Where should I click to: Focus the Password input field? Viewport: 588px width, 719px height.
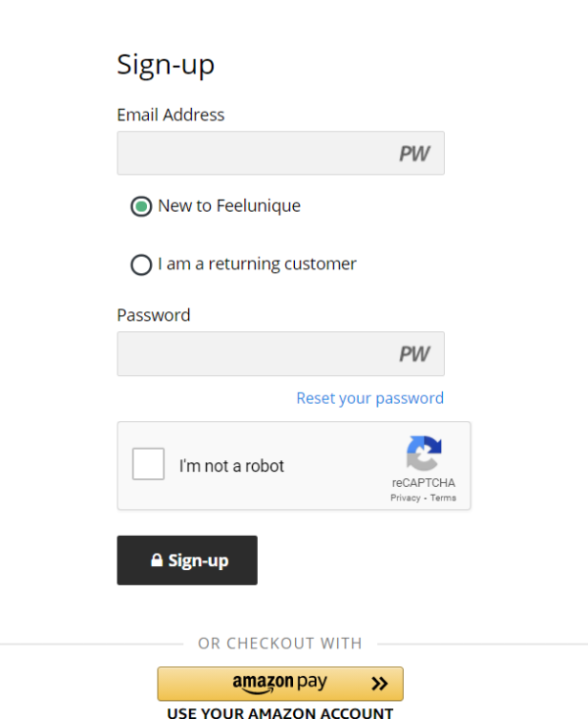pos(255,354)
